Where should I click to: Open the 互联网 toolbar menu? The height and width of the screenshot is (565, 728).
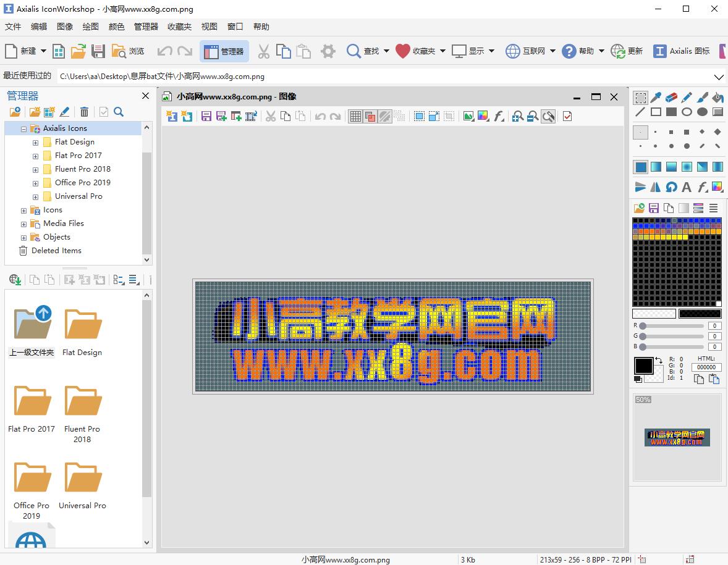(530, 51)
